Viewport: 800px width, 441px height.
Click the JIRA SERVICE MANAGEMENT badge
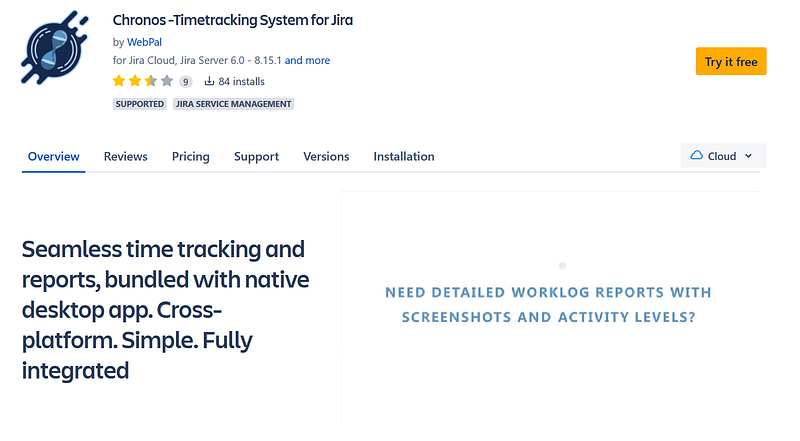point(233,104)
